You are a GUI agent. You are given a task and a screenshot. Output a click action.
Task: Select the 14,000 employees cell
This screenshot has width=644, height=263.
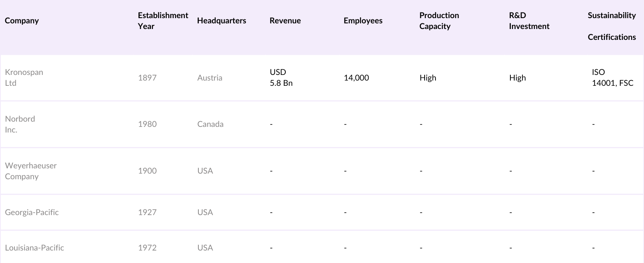(x=356, y=78)
